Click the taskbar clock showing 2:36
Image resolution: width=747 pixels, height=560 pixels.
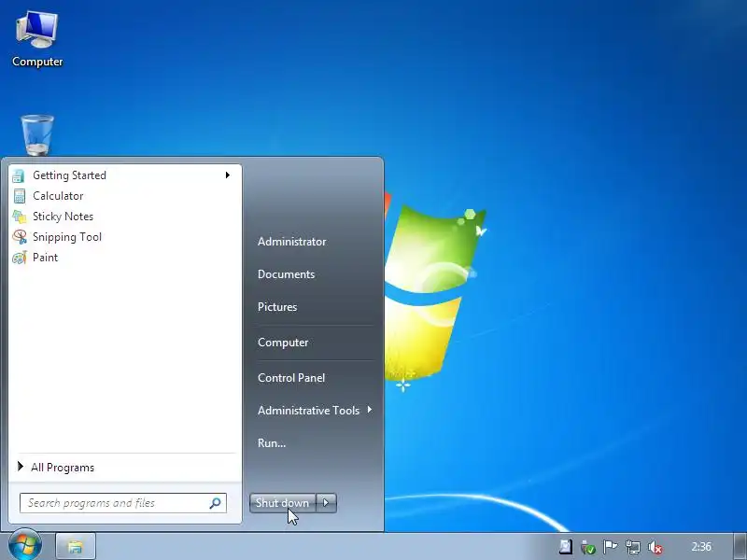(701, 547)
